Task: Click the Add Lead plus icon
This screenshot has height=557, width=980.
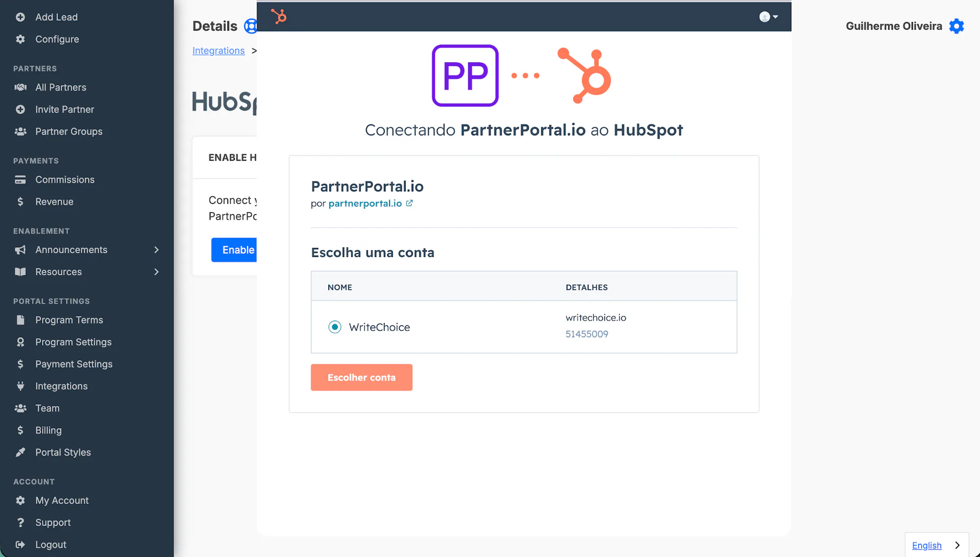Action: (x=20, y=17)
